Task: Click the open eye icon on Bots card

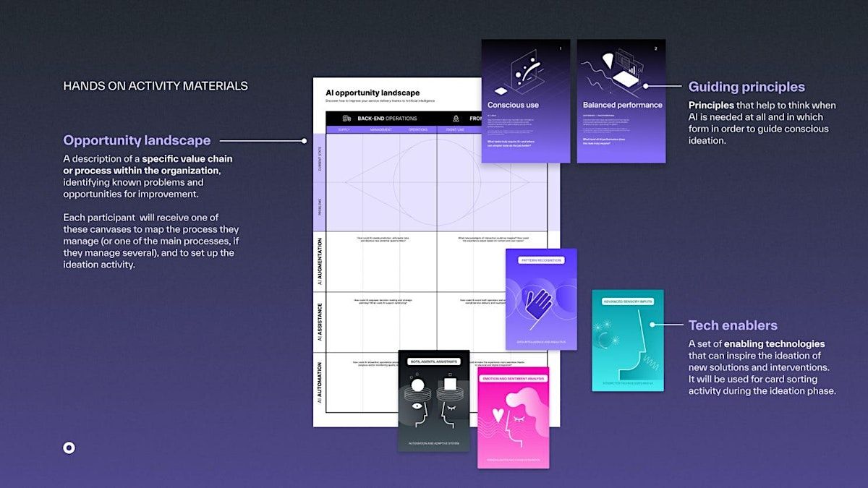Action: click(418, 407)
